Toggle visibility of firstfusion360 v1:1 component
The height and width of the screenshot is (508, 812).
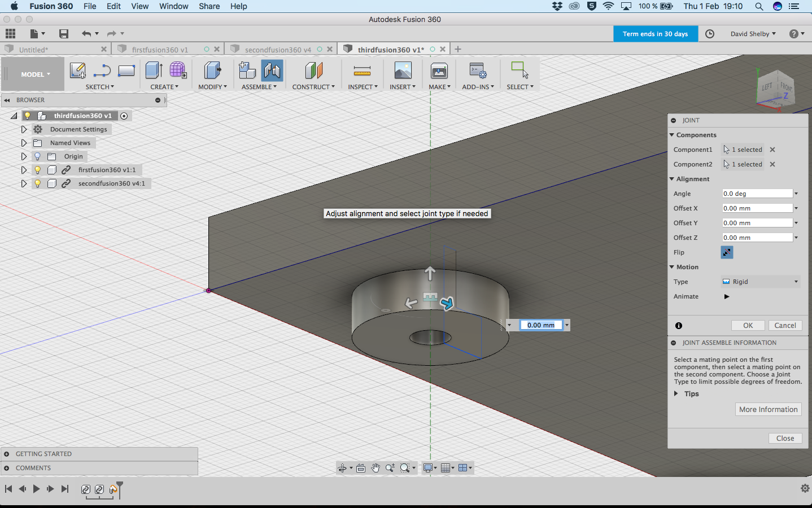37,170
